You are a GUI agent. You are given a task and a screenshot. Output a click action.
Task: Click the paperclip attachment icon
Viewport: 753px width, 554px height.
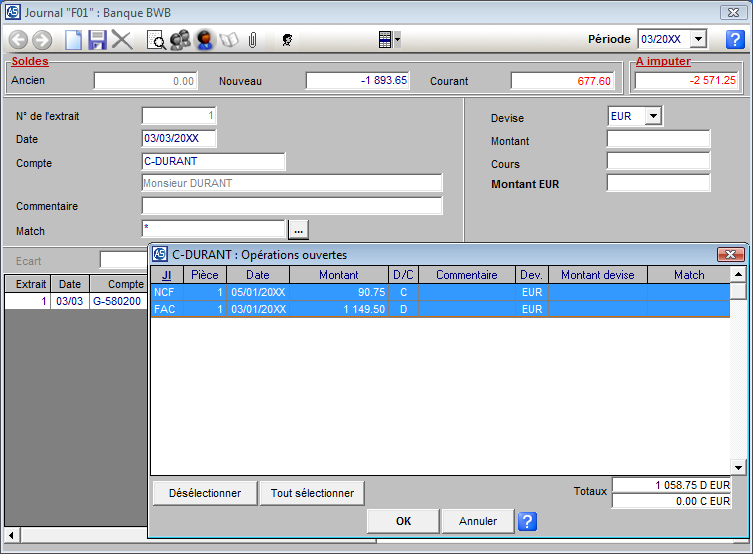pyautogui.click(x=253, y=40)
